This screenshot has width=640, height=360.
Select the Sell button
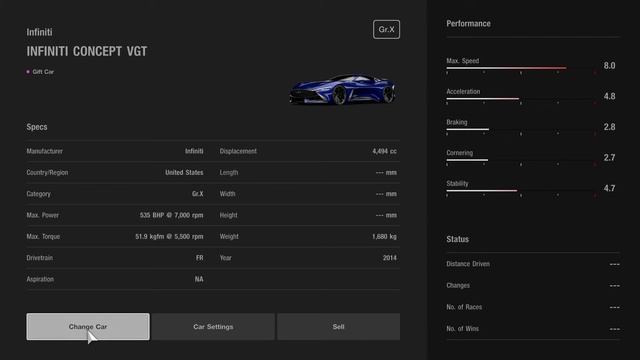point(338,327)
